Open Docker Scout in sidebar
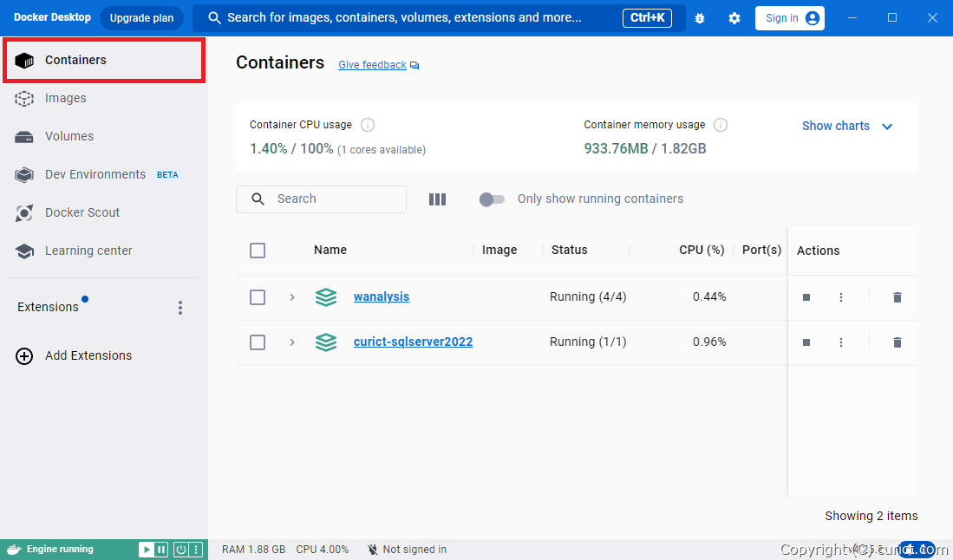Viewport: 953px width, 560px height. coord(104,212)
